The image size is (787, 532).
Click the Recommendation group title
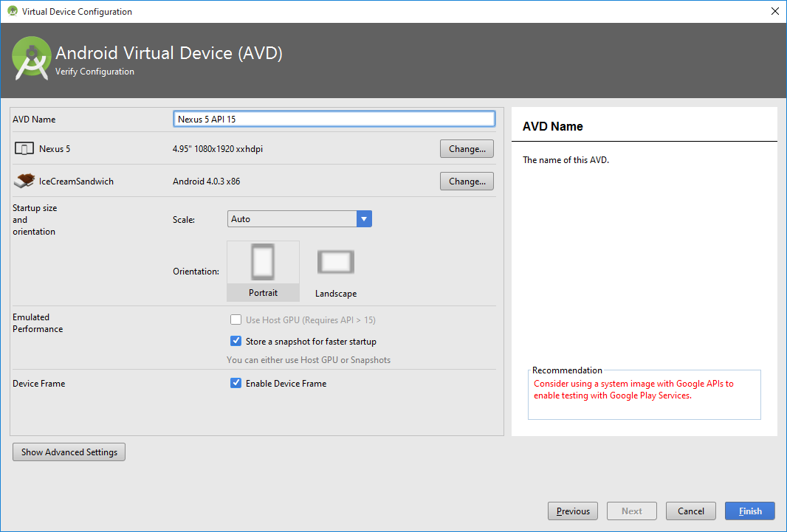coord(567,370)
